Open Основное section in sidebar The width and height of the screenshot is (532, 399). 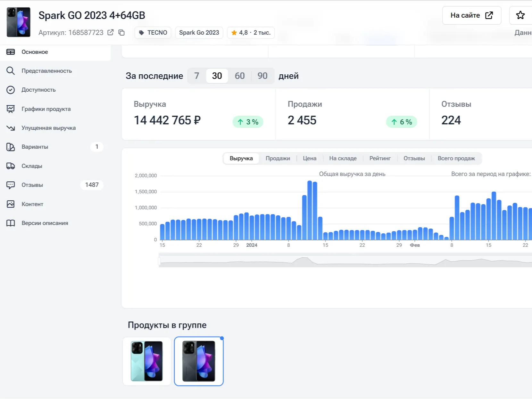click(55, 52)
